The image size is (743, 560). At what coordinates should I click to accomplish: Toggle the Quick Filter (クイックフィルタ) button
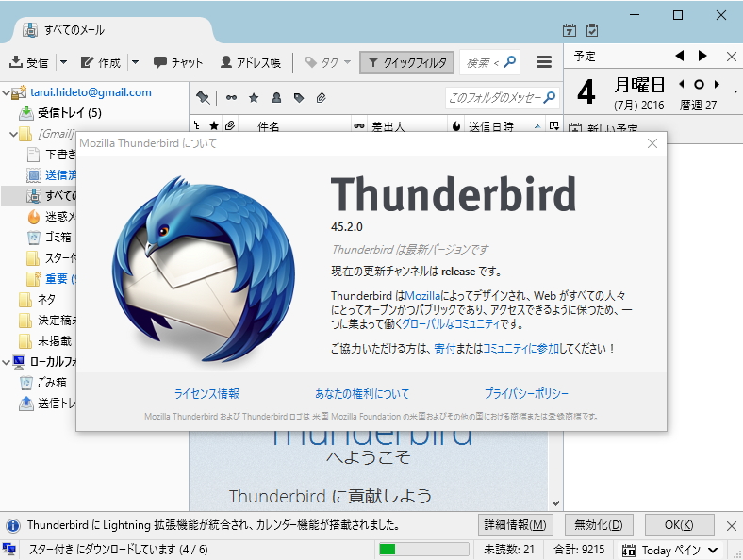click(x=406, y=62)
